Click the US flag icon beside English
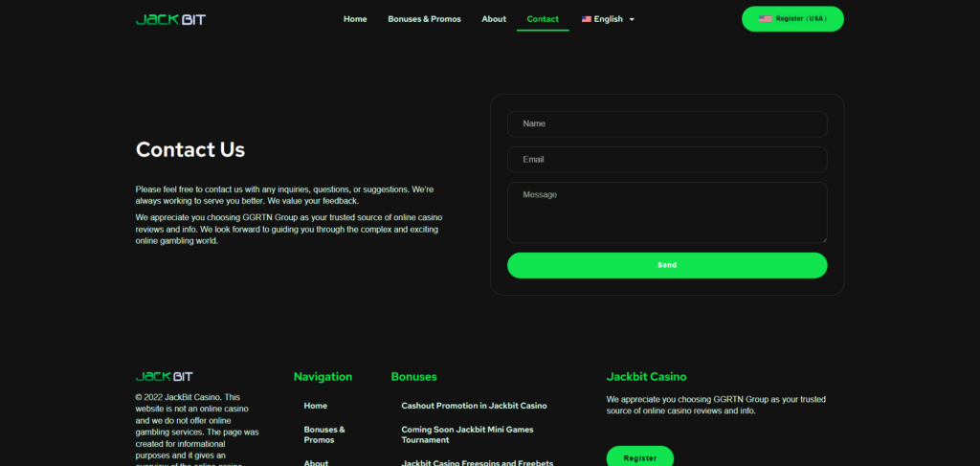 click(x=587, y=19)
